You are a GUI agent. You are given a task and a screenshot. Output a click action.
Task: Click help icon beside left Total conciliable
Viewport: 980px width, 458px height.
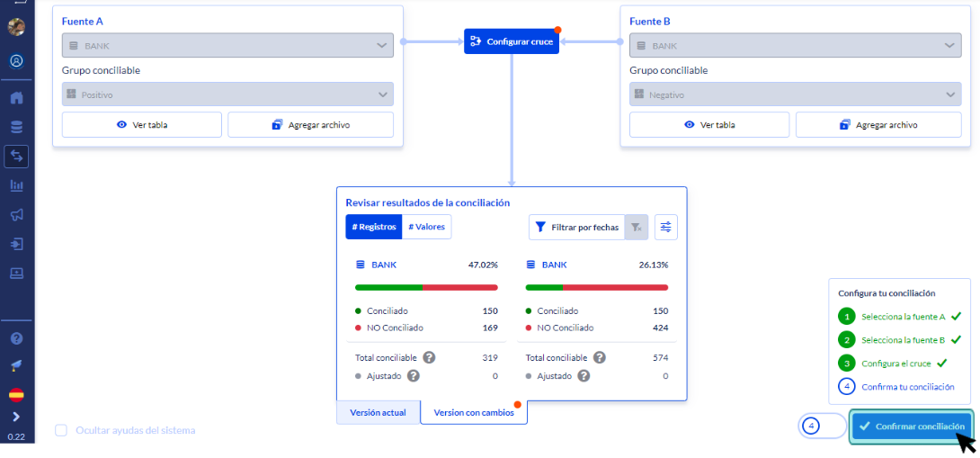click(x=429, y=357)
